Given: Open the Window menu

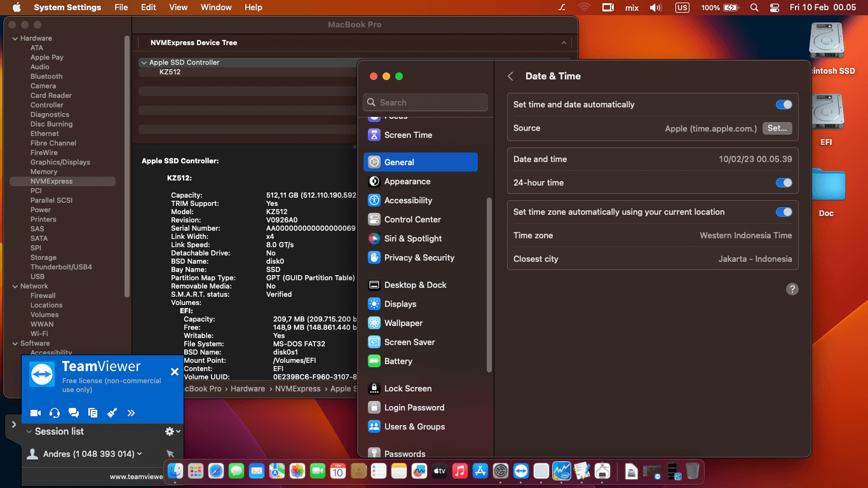Looking at the screenshot, I should tap(216, 8).
